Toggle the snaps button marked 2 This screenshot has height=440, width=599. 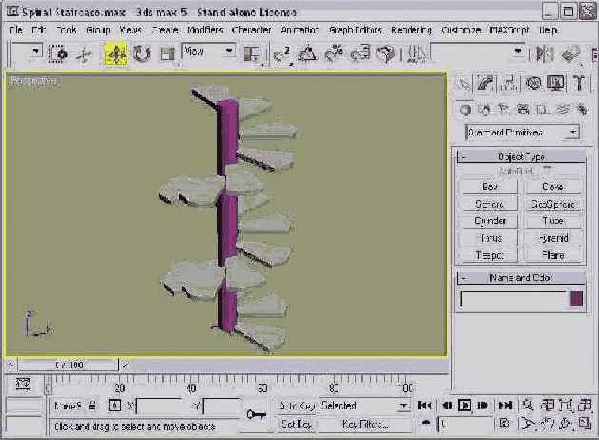(x=282, y=55)
